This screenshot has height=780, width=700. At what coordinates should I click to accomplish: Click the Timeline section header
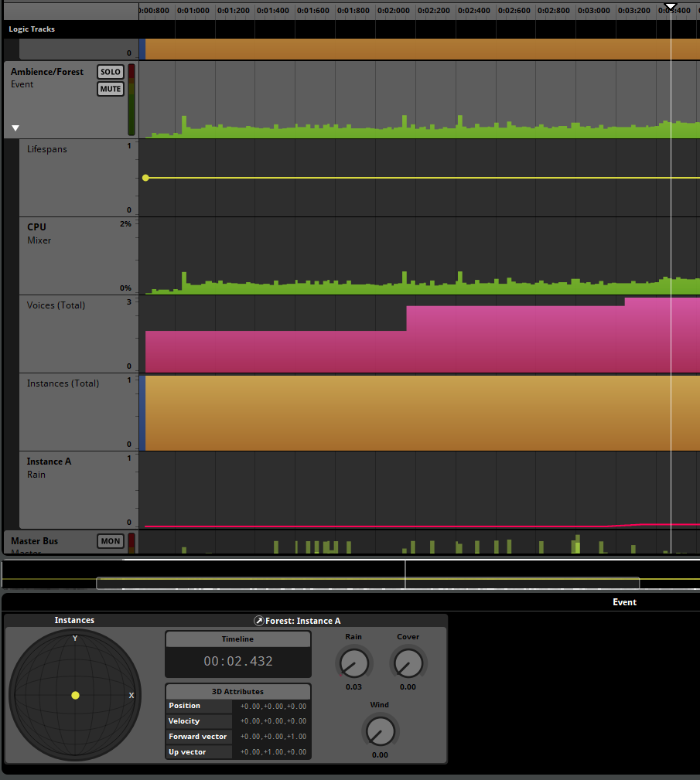(x=237, y=639)
